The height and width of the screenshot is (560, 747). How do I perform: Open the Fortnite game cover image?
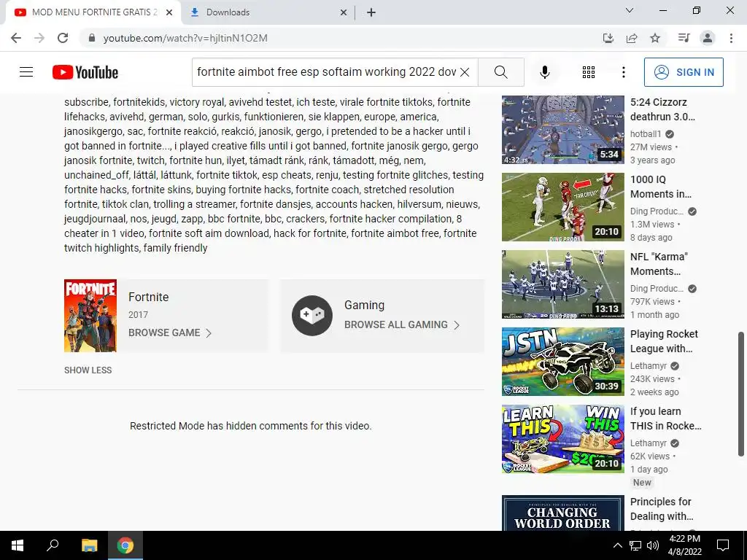tap(90, 316)
